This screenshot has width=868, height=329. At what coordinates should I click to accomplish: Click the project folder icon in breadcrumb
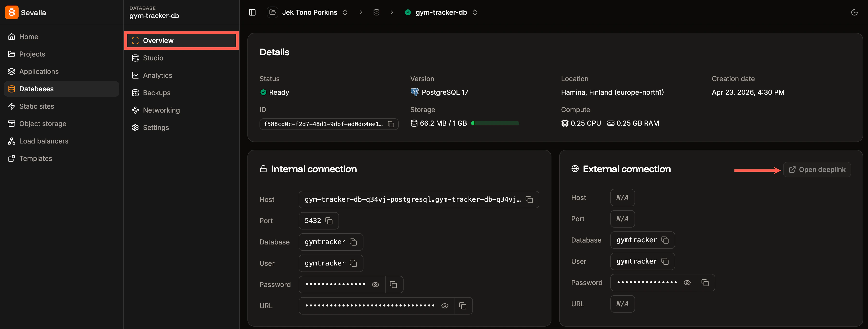click(272, 13)
